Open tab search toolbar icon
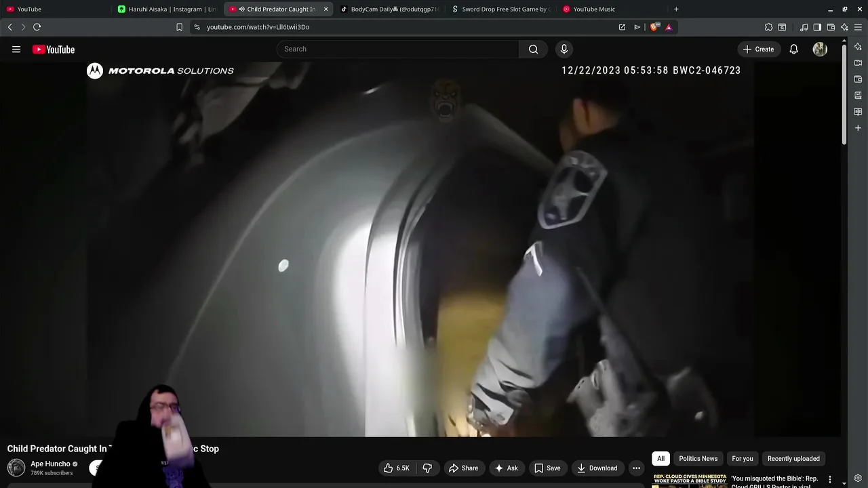The image size is (868, 488). (782, 27)
